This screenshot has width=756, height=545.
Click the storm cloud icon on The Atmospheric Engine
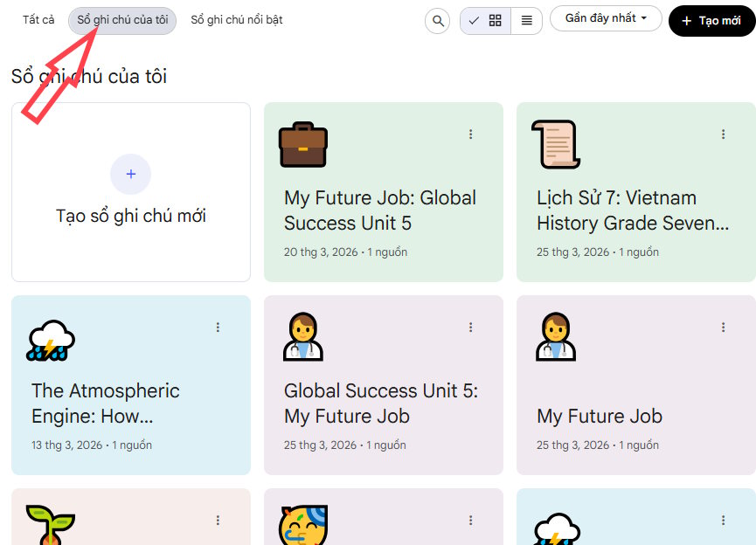[50, 338]
